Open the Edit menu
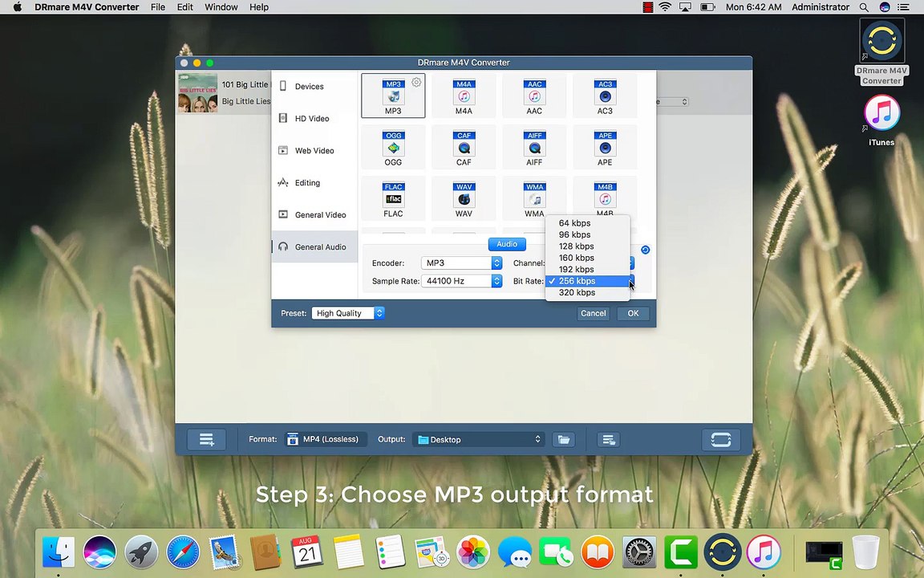The image size is (924, 578). point(185,7)
